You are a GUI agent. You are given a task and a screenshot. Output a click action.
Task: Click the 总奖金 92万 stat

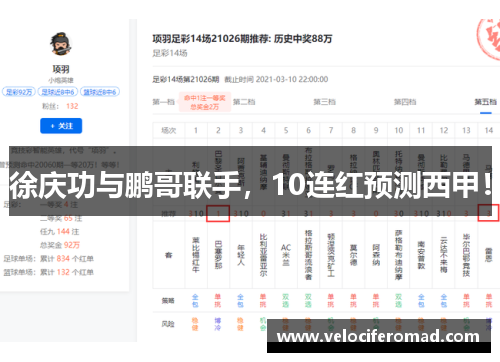[x=60, y=245]
